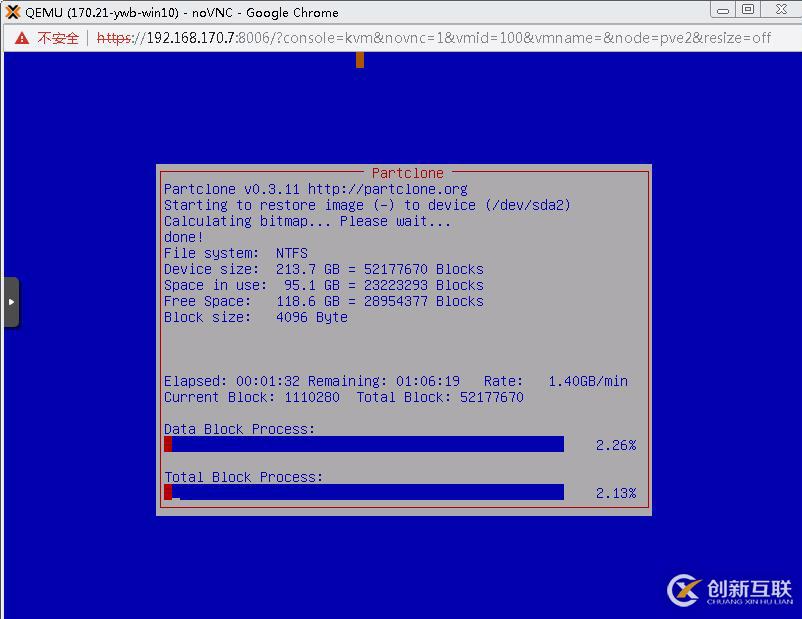Minimize the Chrome window

coord(723,11)
